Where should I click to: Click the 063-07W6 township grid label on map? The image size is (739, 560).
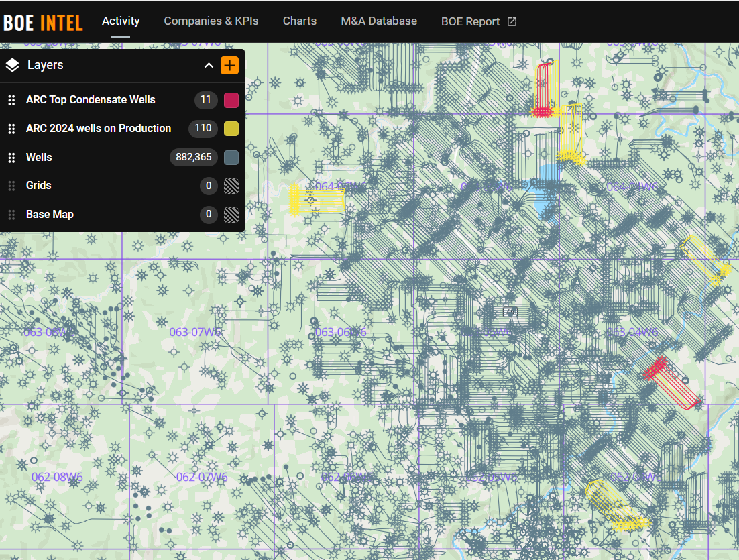(x=194, y=333)
